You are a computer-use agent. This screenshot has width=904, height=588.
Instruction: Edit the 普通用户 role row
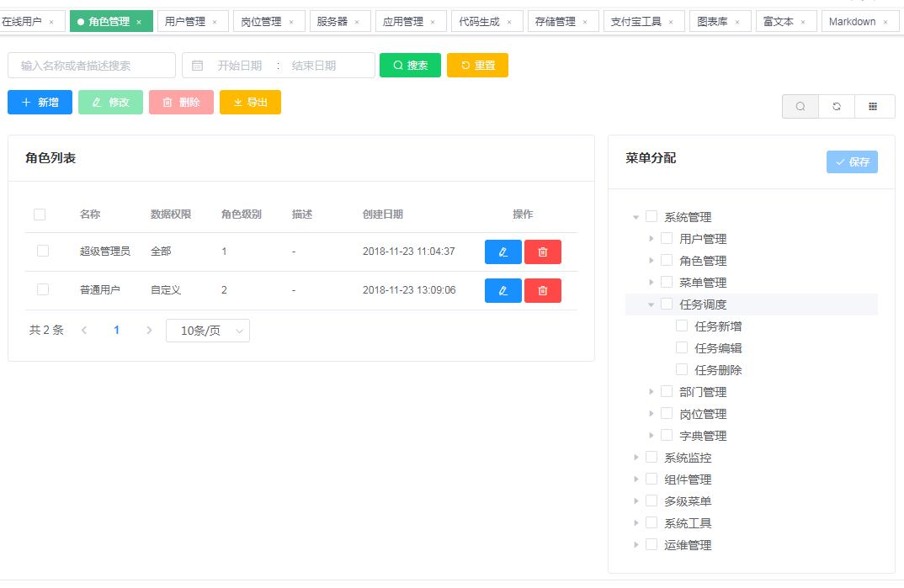point(503,291)
